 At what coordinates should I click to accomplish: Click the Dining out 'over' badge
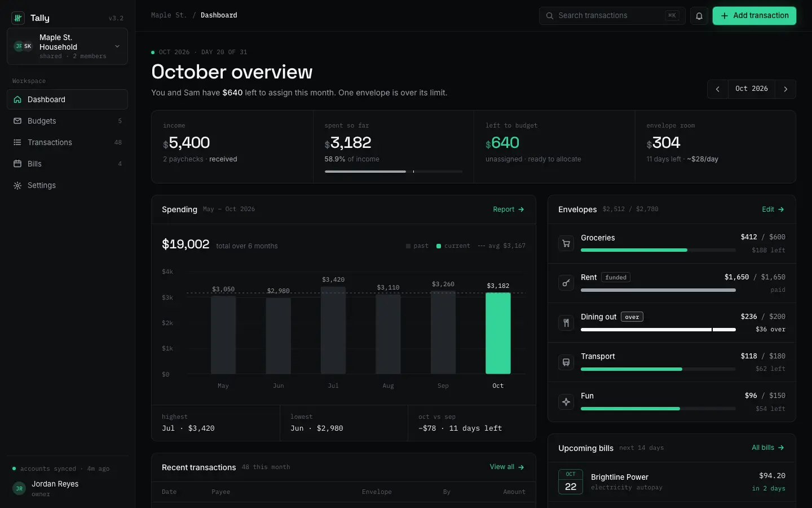click(x=632, y=317)
